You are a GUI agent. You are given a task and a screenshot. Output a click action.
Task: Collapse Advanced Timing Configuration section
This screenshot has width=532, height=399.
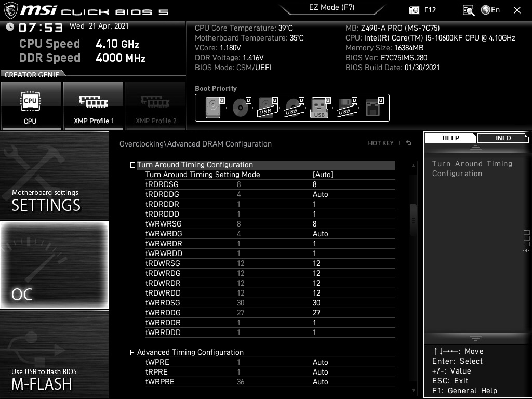pyautogui.click(x=132, y=353)
